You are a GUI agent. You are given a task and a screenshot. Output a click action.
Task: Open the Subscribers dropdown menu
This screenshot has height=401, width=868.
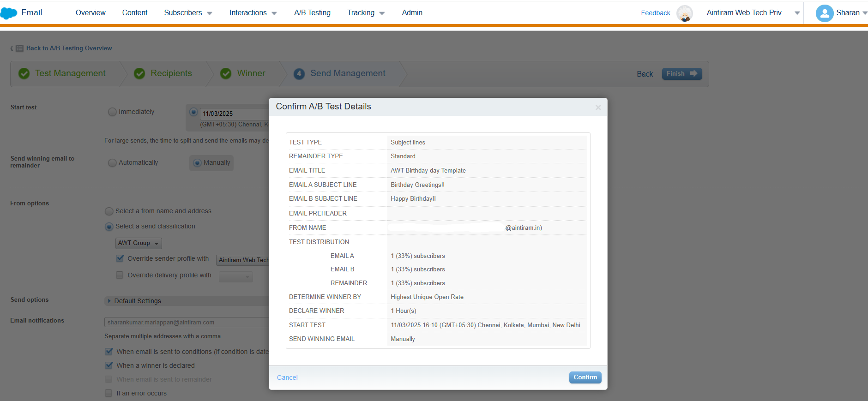pos(188,13)
